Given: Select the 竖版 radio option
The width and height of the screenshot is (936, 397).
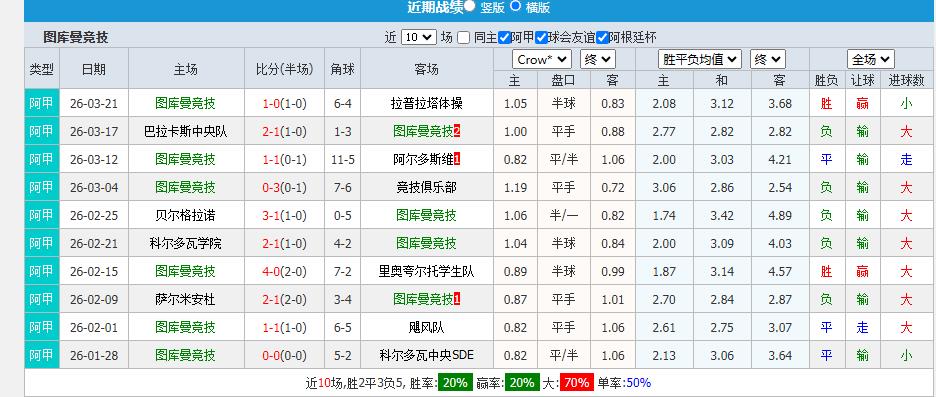Looking at the screenshot, I should [x=470, y=6].
